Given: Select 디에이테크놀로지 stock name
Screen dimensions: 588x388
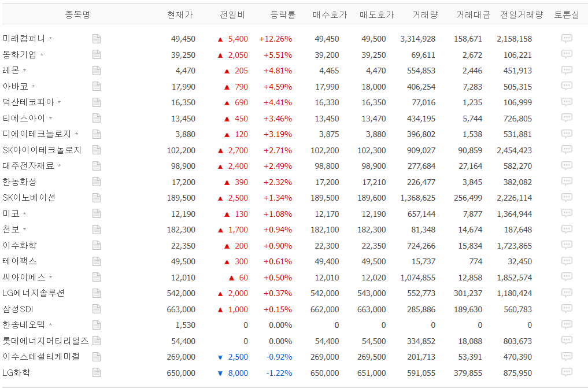Looking at the screenshot, I should pyautogui.click(x=37, y=134).
